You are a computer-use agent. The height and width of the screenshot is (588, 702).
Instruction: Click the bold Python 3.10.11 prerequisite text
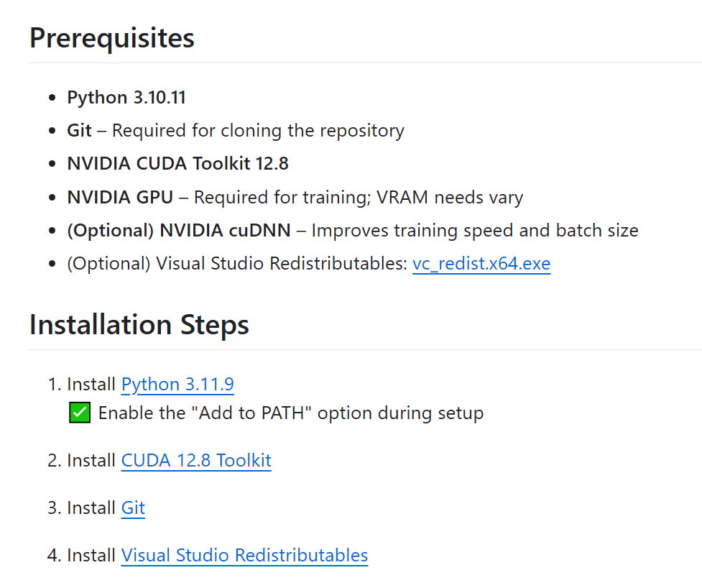pyautogui.click(x=126, y=98)
